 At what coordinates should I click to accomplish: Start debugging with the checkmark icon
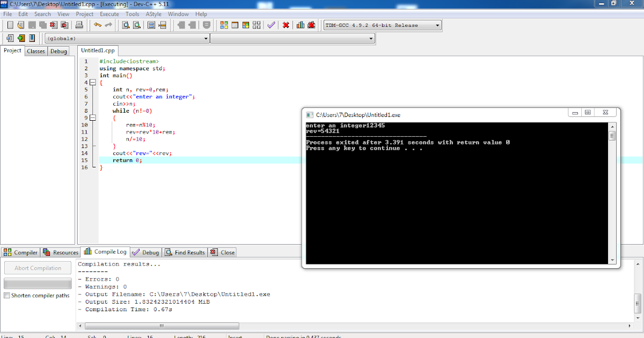271,25
